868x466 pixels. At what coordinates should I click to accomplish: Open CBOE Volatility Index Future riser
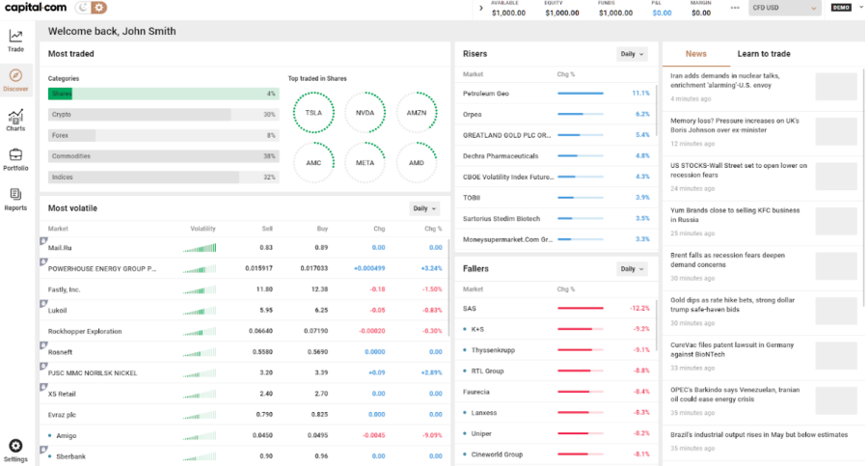[x=556, y=177]
